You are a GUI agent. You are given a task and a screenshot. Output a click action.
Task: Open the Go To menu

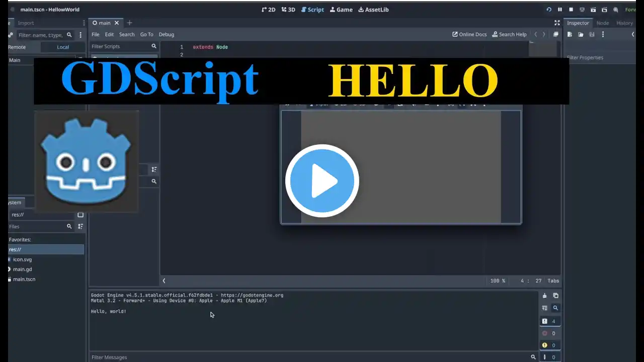146,34
